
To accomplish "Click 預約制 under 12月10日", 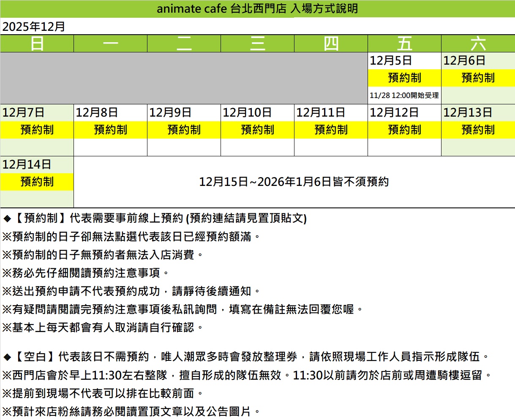I will (258, 130).
